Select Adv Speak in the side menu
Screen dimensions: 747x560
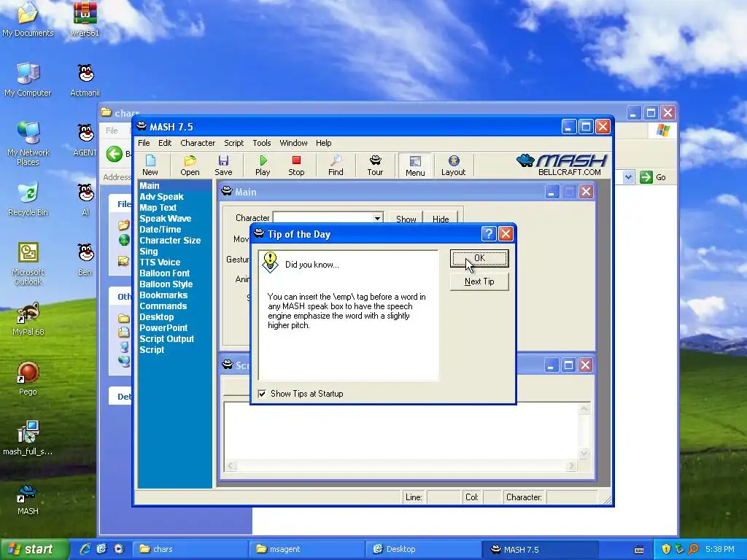[x=161, y=197]
